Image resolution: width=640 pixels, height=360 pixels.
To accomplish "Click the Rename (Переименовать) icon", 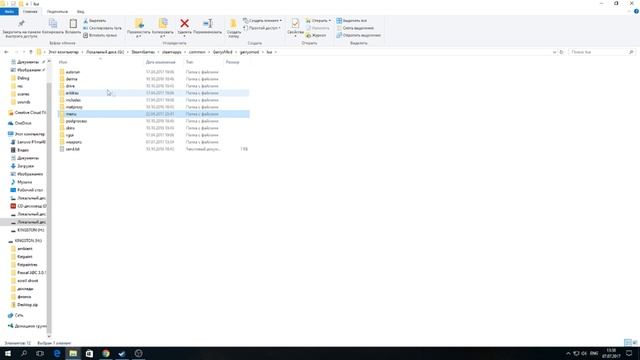I will tap(207, 24).
